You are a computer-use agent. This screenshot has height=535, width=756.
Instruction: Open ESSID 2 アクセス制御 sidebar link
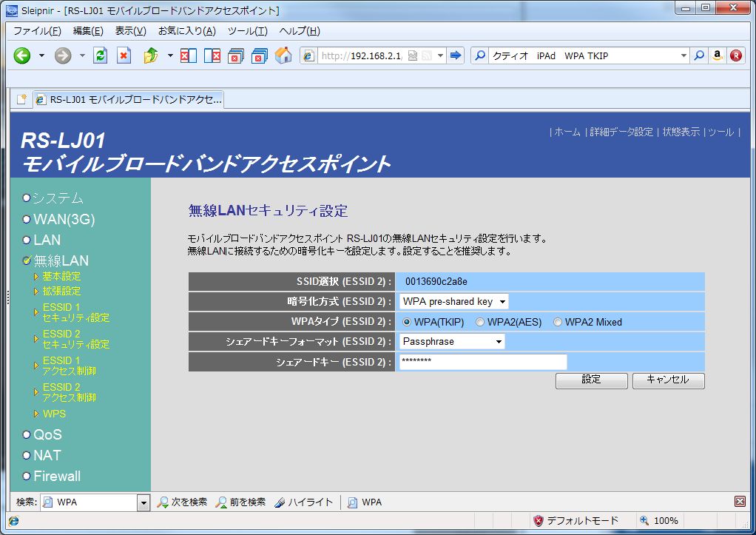point(69,392)
